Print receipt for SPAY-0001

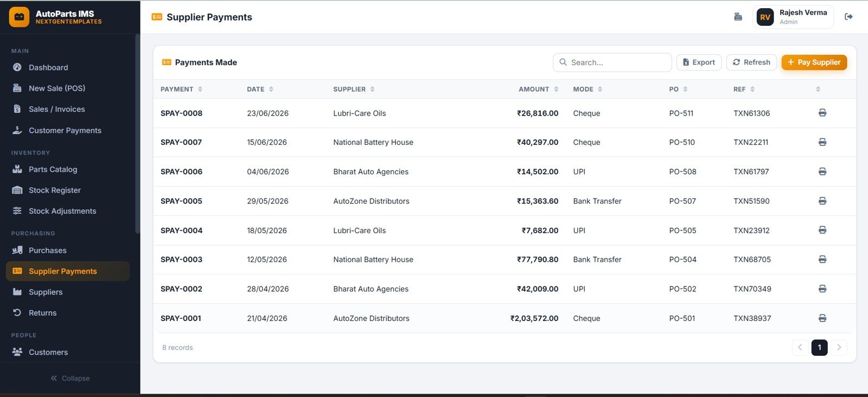click(822, 318)
